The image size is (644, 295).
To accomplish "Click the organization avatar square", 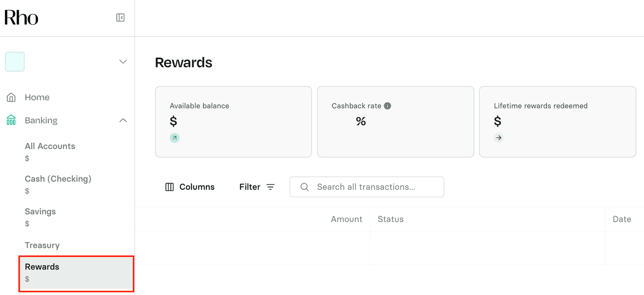I will pyautogui.click(x=15, y=62).
